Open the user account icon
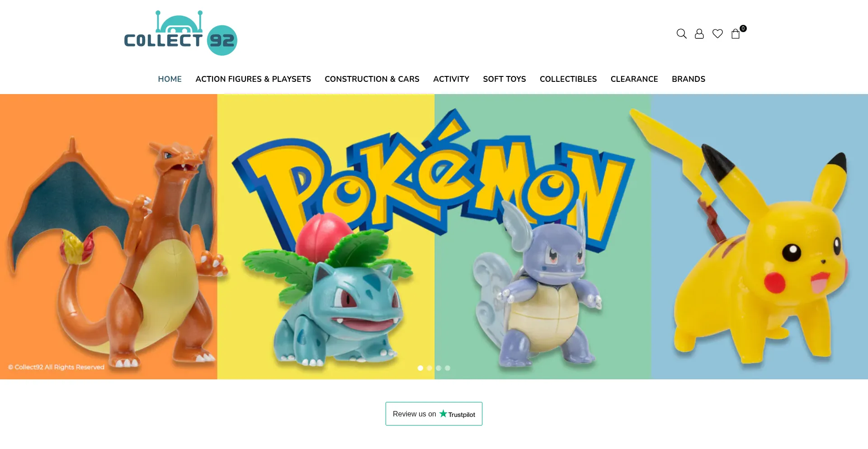The width and height of the screenshot is (868, 449). [699, 33]
